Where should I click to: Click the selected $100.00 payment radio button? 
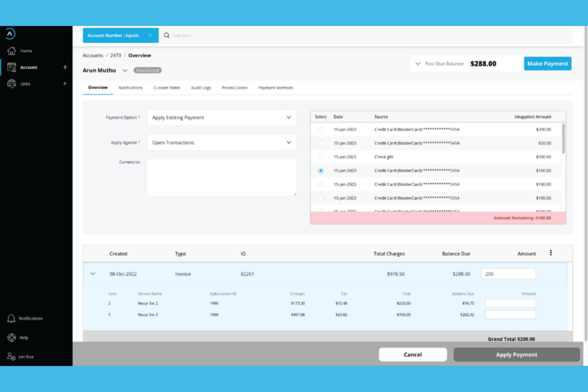coord(321,171)
